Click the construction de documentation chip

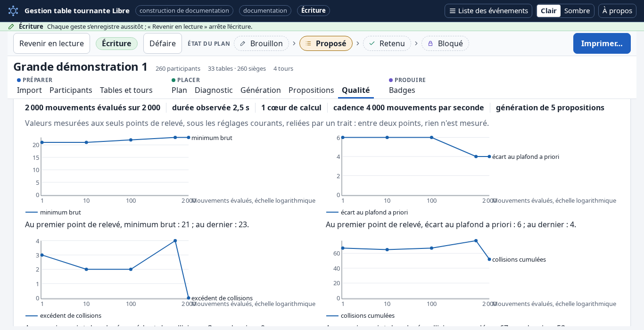coord(184,10)
